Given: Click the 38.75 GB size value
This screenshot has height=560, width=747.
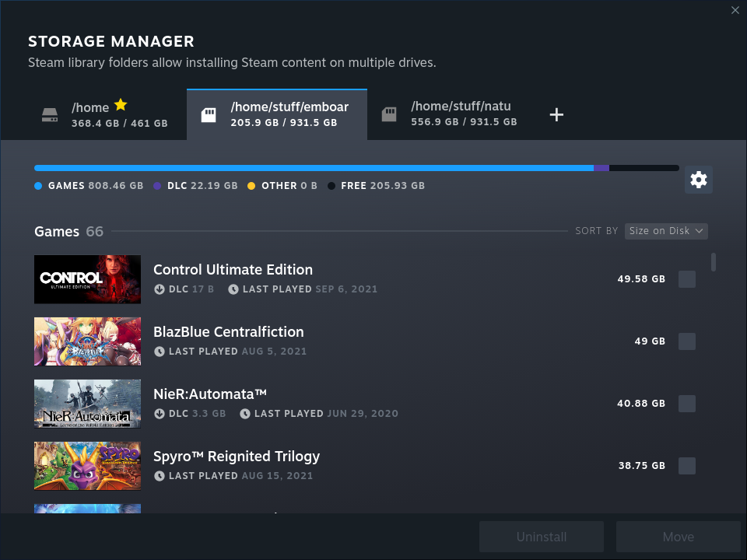Looking at the screenshot, I should (642, 466).
